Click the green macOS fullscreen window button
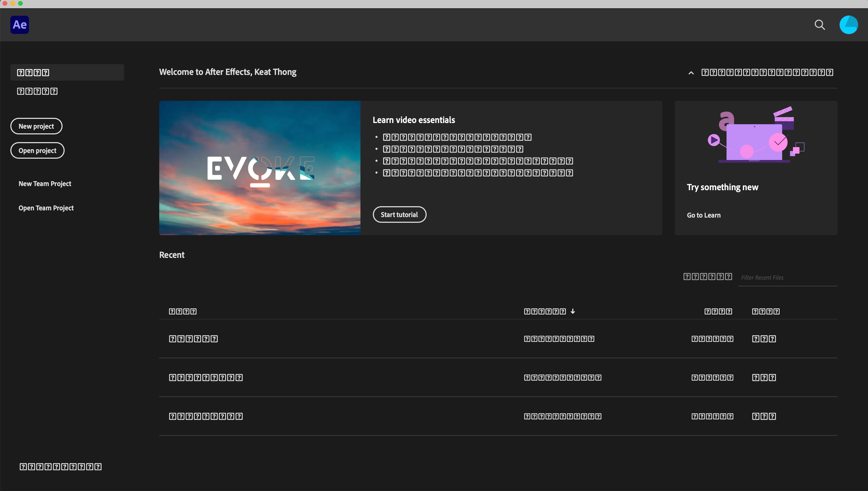 coord(21,3)
